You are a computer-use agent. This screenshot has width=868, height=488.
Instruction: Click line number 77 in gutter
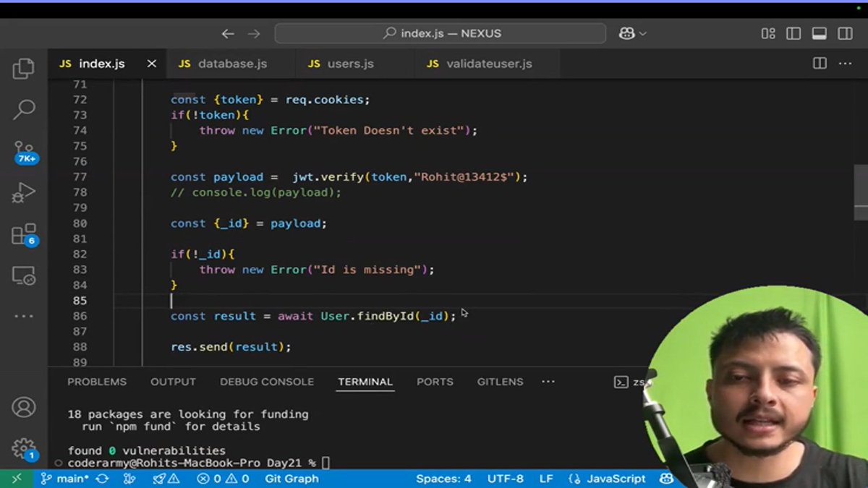[x=80, y=177]
